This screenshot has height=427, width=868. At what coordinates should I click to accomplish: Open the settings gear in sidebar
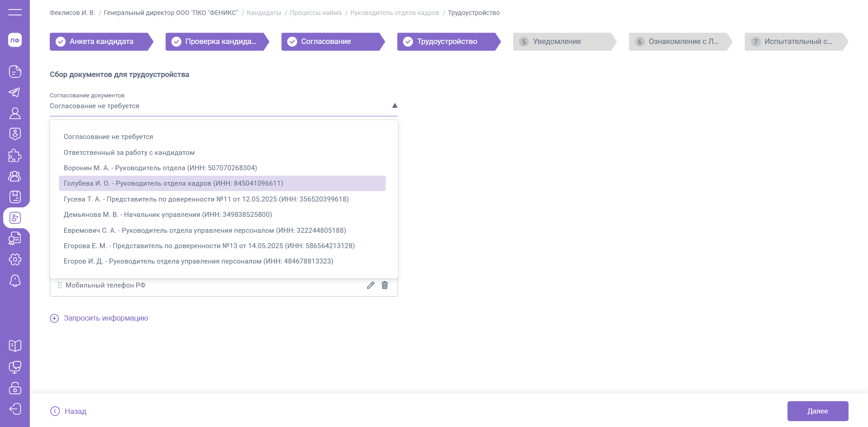15,259
